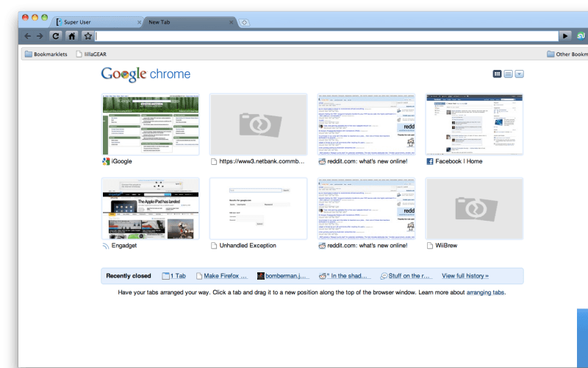Click the lillaGEAR page icon
Viewport: 588px width, 368px height.
79,54
